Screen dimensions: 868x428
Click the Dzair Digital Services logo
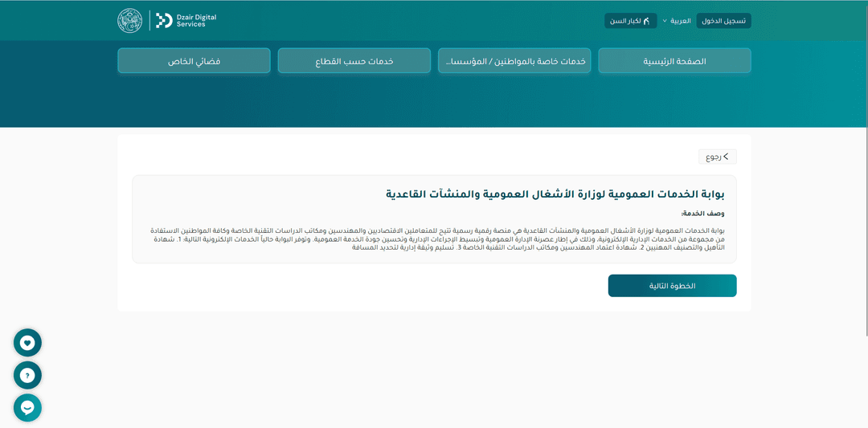click(186, 20)
